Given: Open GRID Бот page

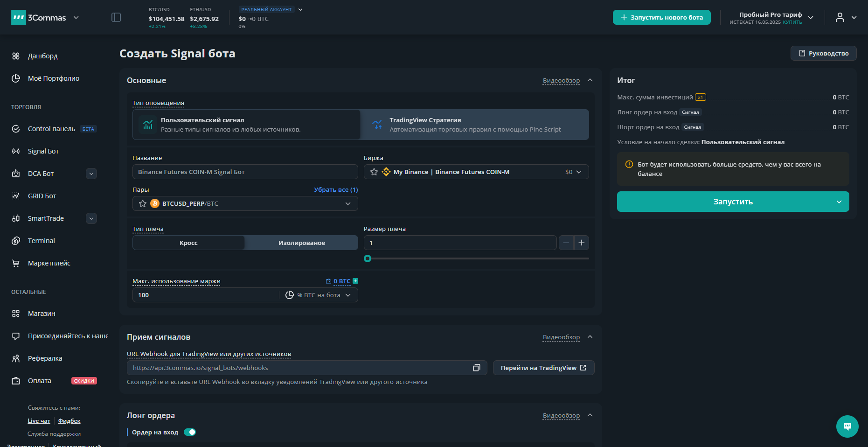Looking at the screenshot, I should click(42, 196).
